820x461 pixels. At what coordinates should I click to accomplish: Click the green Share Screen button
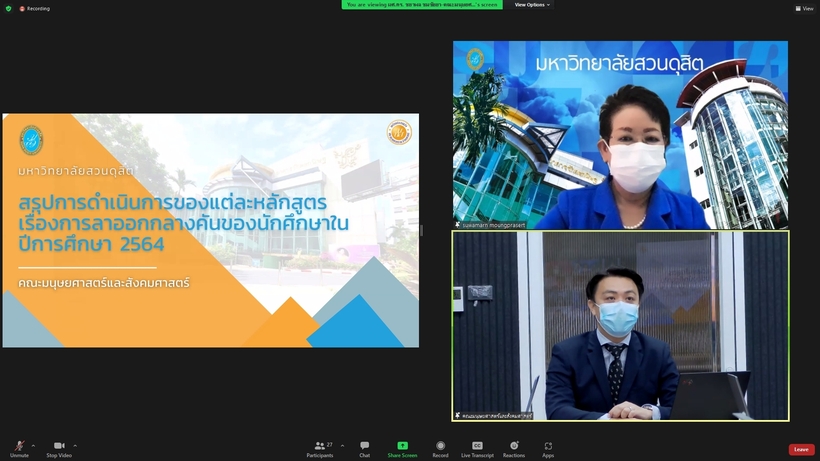(402, 448)
